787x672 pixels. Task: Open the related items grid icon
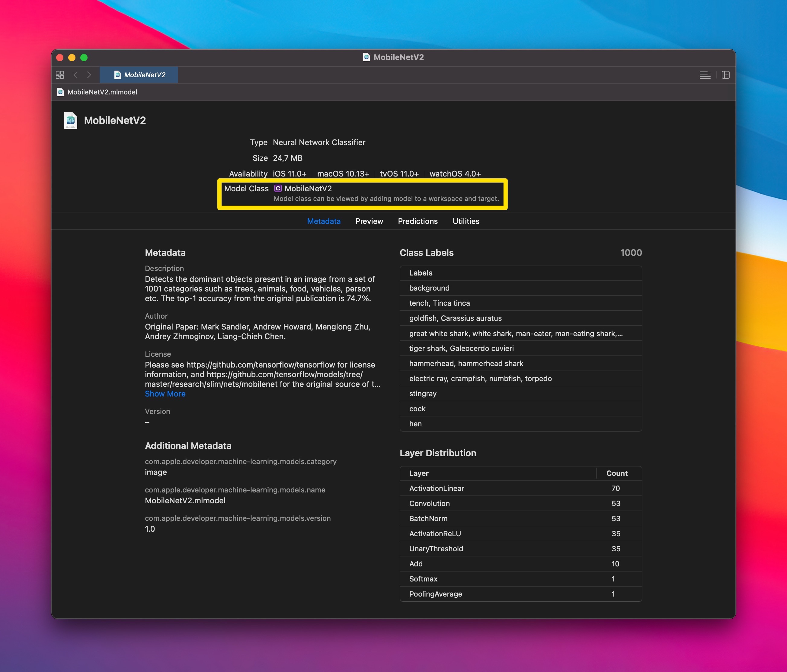[60, 75]
